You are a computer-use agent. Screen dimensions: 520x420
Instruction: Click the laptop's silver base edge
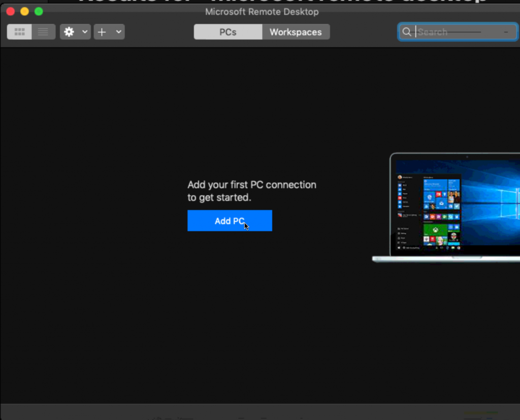point(447,259)
